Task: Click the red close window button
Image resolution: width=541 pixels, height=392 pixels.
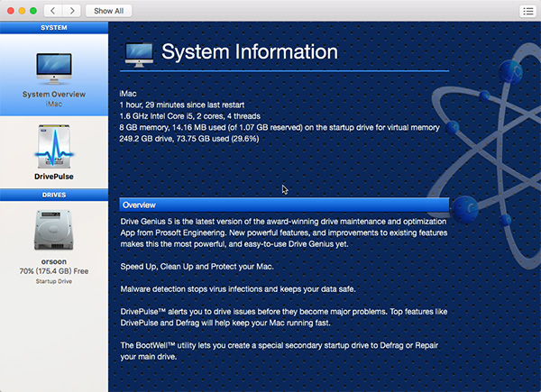Action: 11,11
